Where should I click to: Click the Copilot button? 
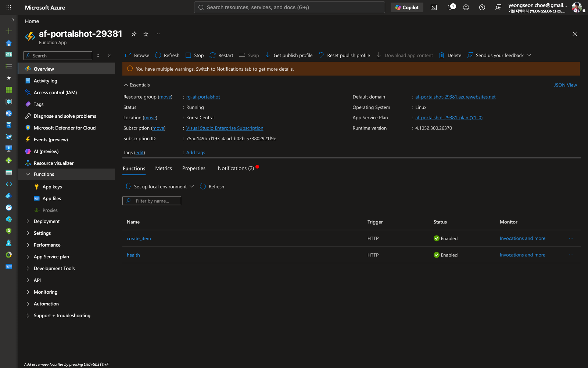coord(407,7)
